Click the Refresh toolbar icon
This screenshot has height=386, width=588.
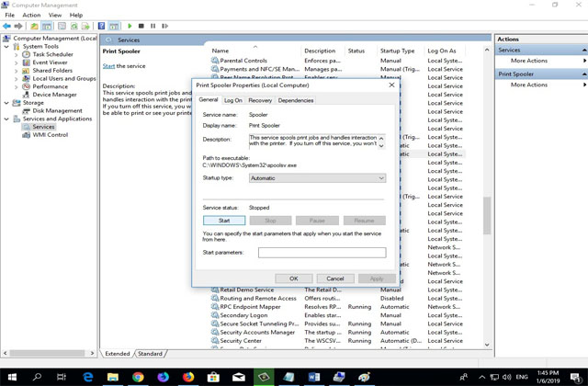click(73, 26)
